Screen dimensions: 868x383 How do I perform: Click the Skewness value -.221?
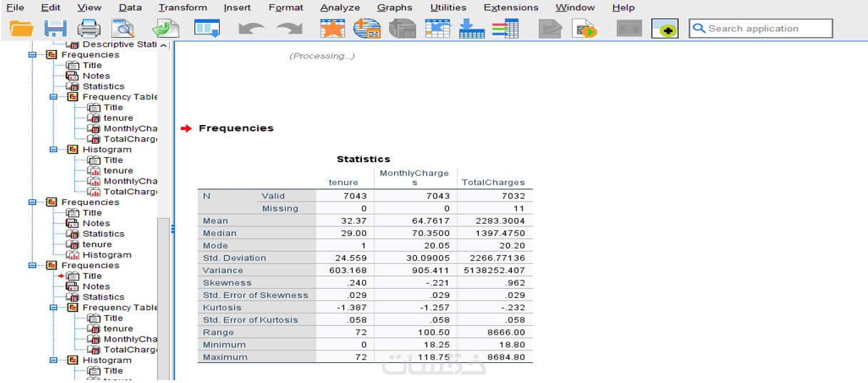pos(436,283)
